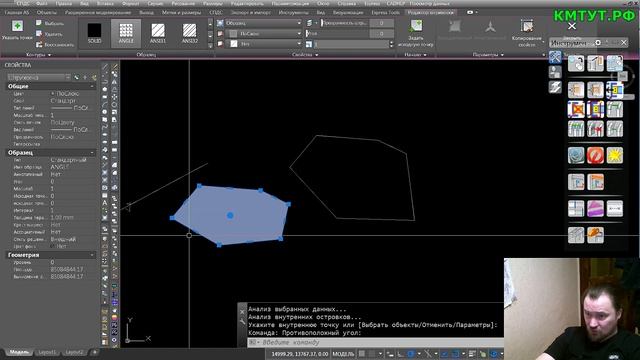
Task: Click the red circle palette icon
Action: [595, 156]
